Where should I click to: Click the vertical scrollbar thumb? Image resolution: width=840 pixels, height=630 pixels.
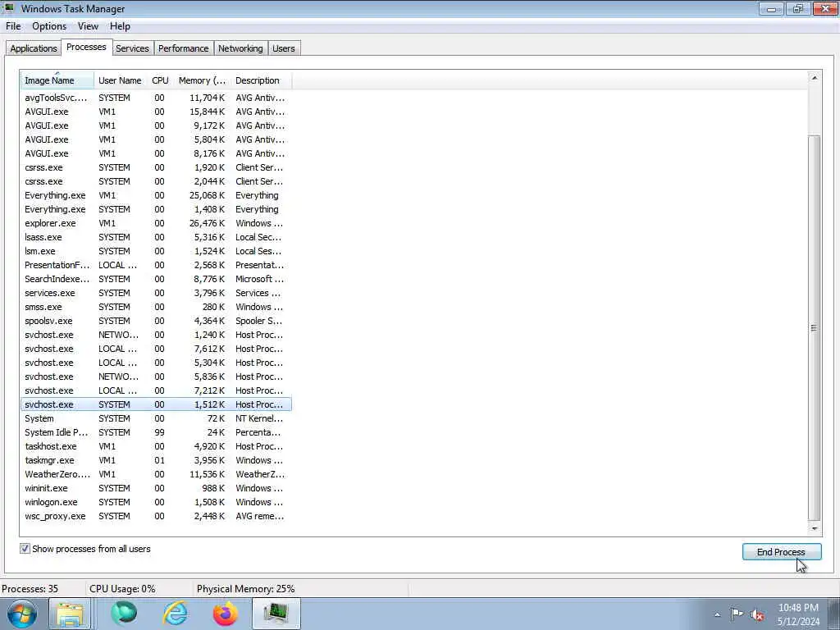815,328
